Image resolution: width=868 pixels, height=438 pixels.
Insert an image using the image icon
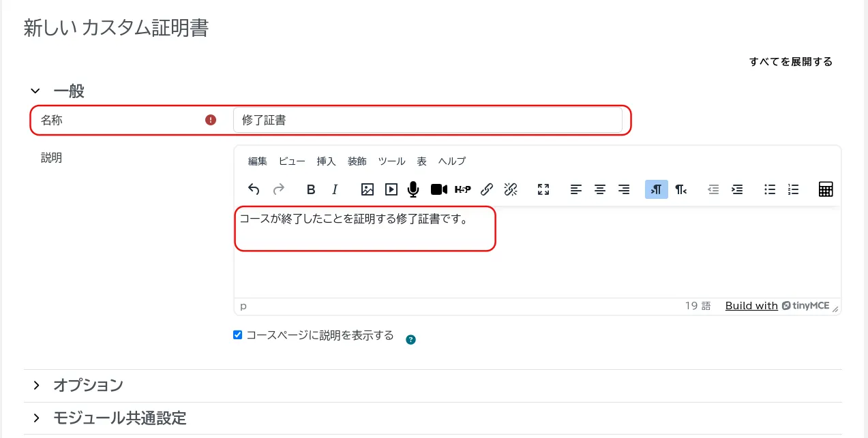368,189
